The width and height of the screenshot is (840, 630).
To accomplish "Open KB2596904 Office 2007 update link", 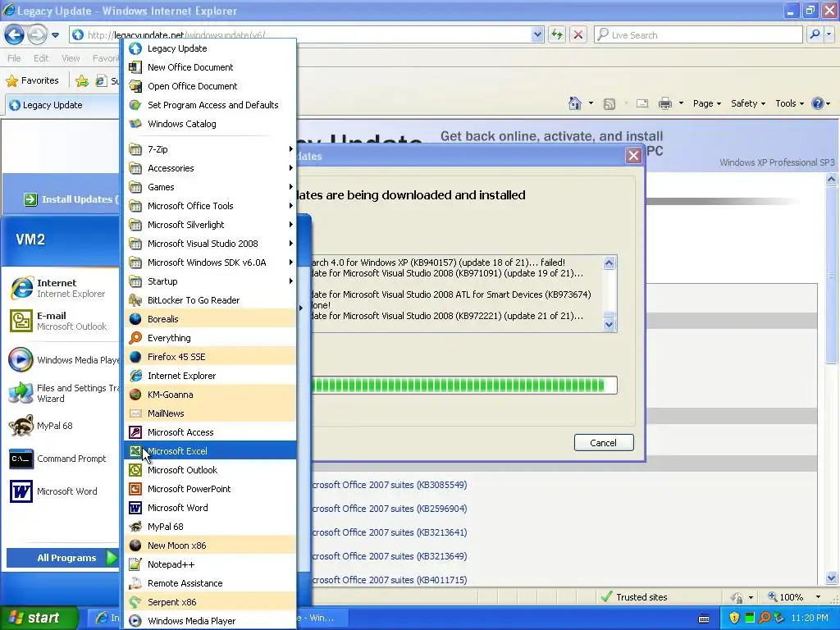I will coord(390,509).
